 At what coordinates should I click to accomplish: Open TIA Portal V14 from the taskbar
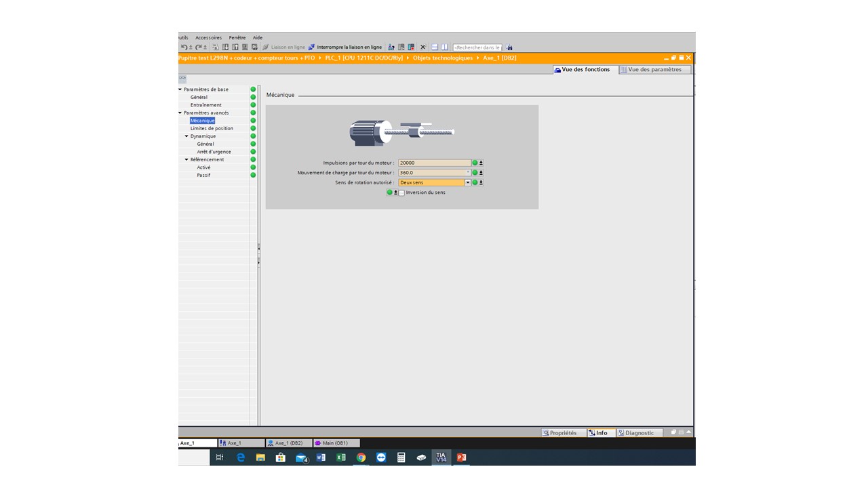(441, 457)
